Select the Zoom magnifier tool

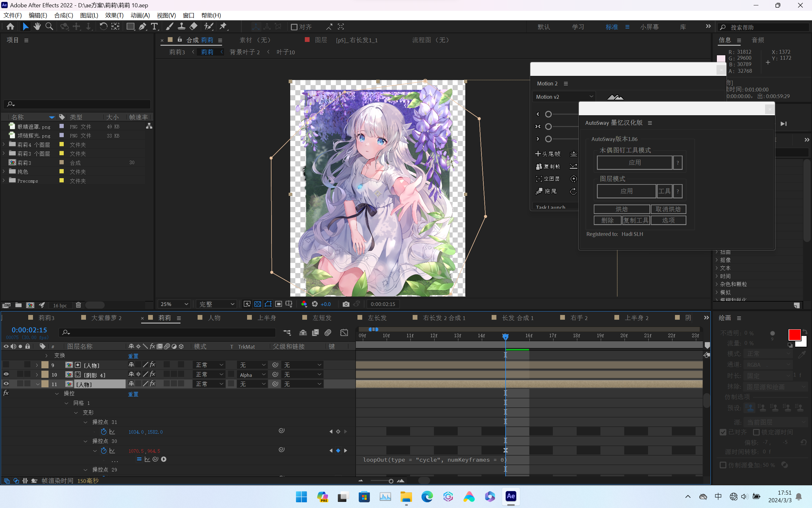49,27
